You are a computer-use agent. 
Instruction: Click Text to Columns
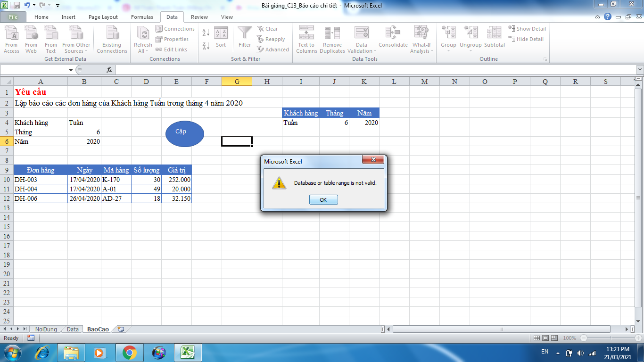pos(307,40)
